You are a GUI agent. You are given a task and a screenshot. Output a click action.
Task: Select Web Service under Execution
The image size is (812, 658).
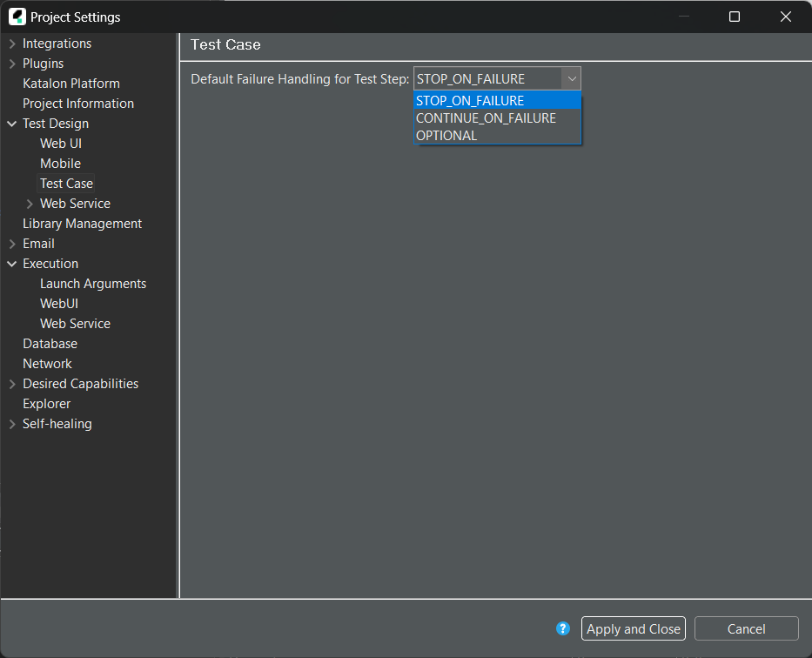tap(75, 324)
